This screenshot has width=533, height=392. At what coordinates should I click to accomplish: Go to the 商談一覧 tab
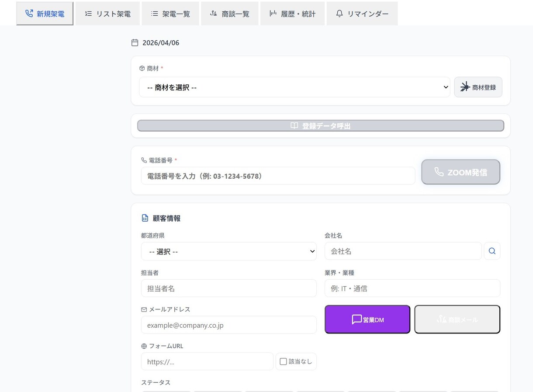click(x=229, y=14)
